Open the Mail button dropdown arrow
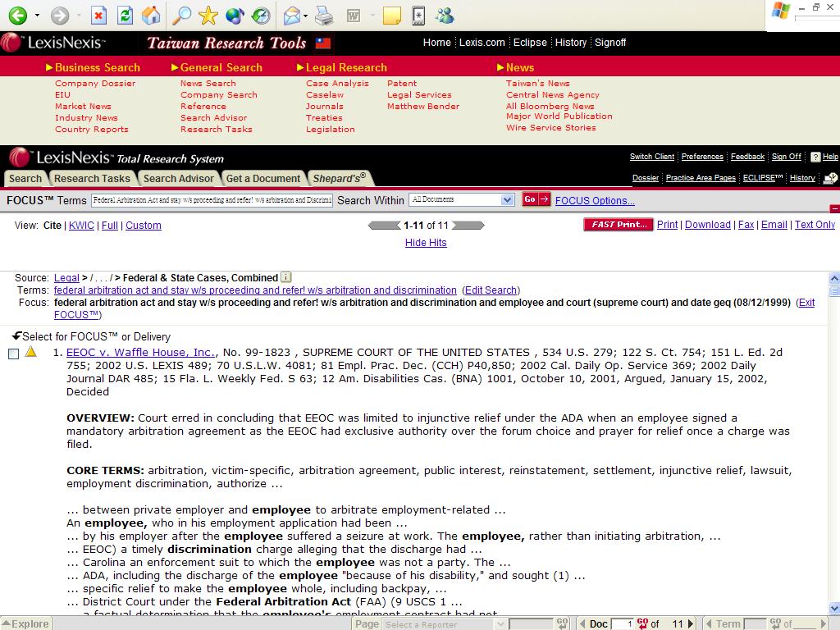840x630 pixels. 305,16
